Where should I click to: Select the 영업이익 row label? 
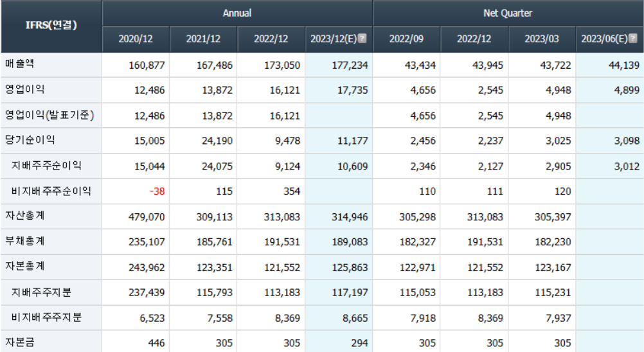coord(24,89)
